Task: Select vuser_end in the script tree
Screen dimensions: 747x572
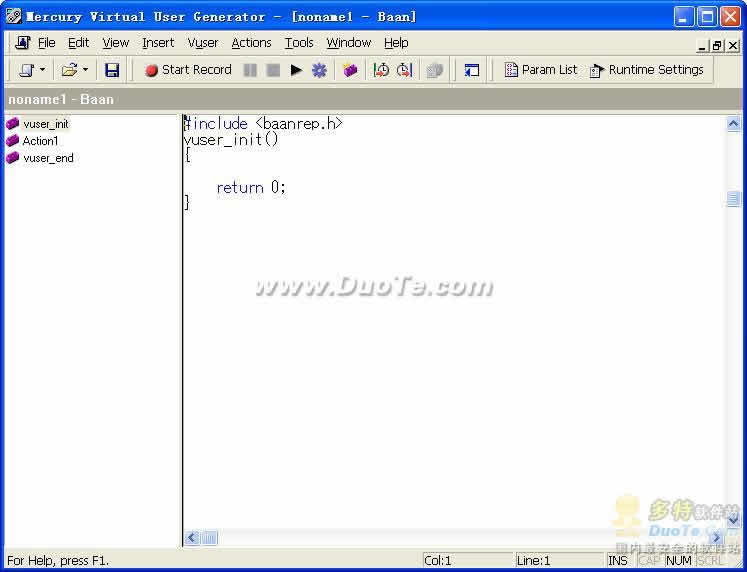Action: click(48, 158)
